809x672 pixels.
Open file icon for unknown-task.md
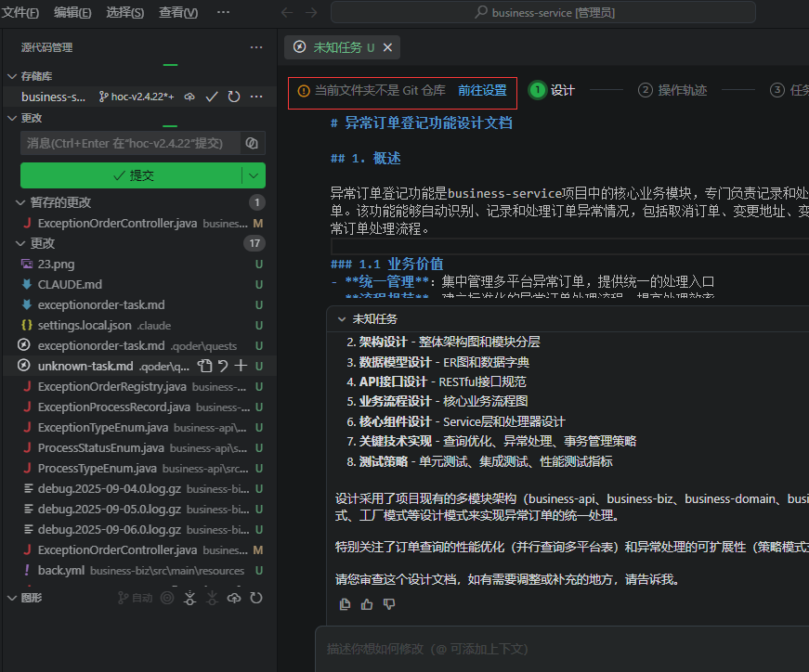(x=205, y=366)
